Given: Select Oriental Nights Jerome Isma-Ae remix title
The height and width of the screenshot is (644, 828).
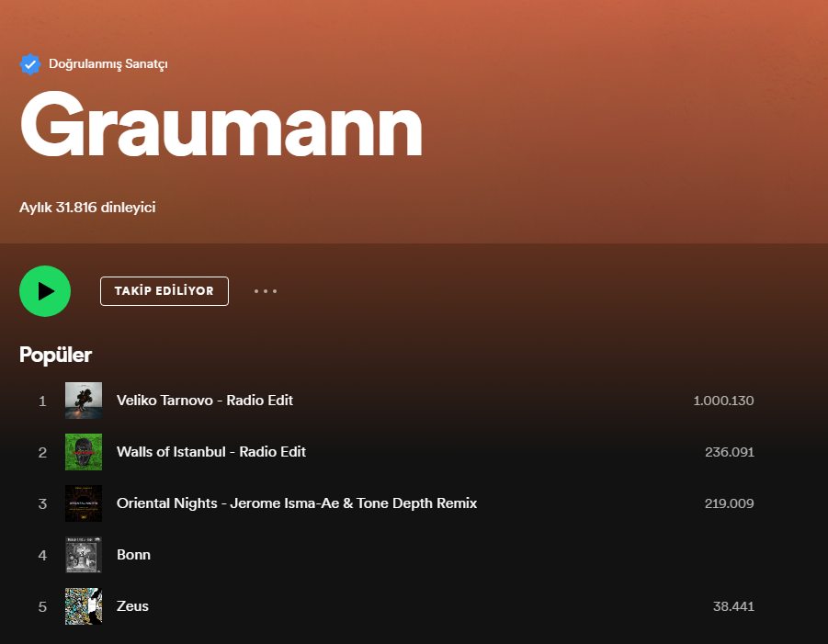Looking at the screenshot, I should (x=297, y=503).
